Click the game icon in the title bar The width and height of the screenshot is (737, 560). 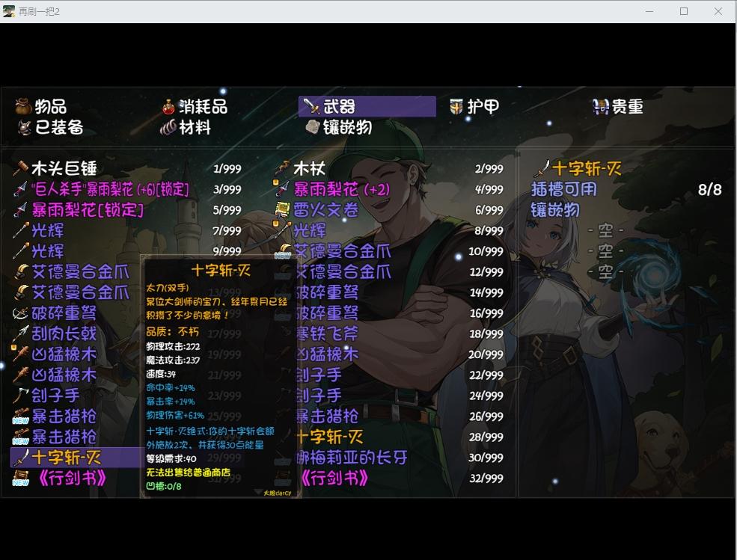(8, 11)
